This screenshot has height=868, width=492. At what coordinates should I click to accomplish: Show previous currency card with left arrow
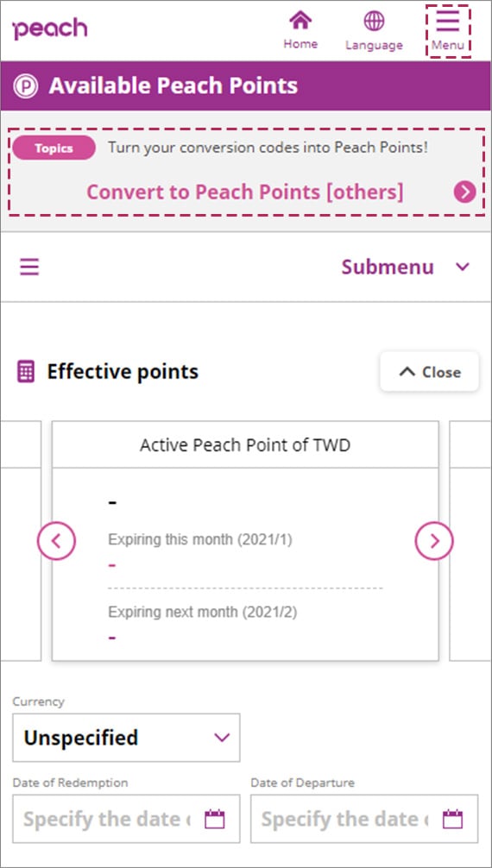click(56, 541)
